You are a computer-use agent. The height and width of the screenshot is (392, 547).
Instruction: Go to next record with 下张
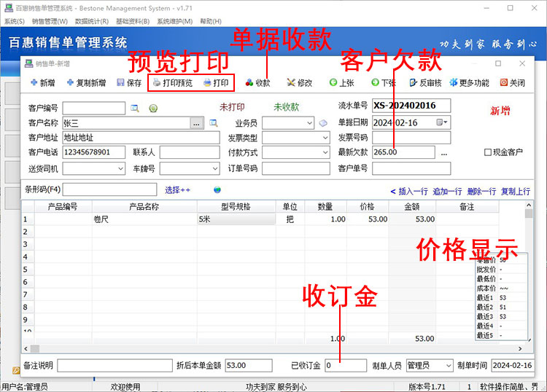384,82
